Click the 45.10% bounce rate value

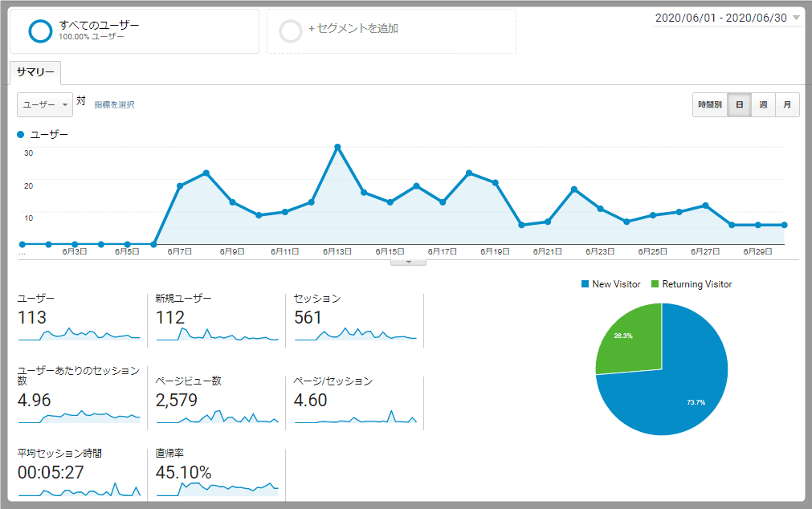(x=183, y=472)
